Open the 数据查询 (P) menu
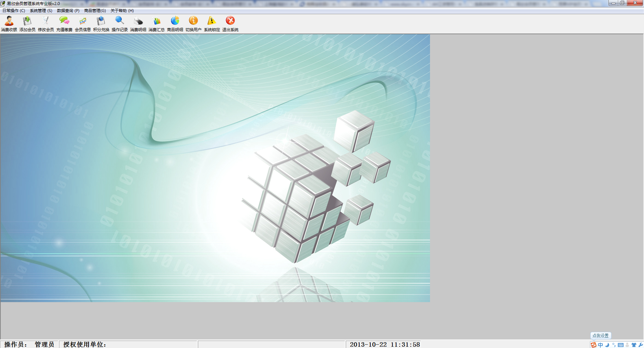The height and width of the screenshot is (348, 644). pos(68,11)
